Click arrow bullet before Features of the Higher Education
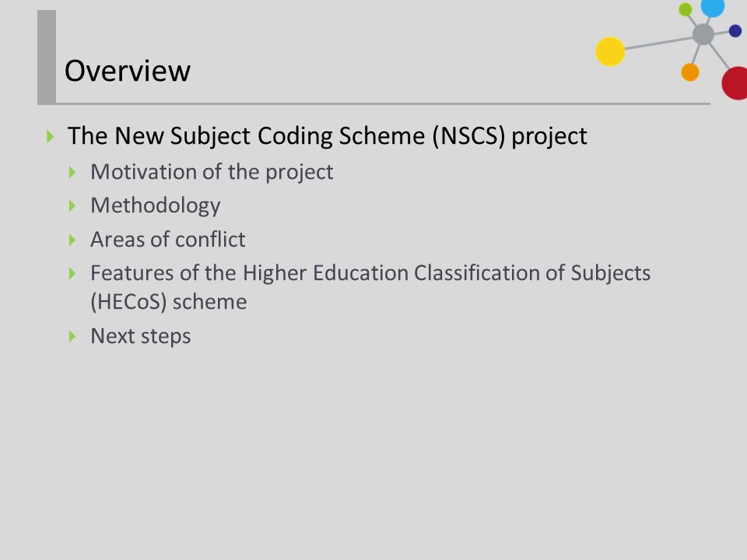747x560 pixels. point(72,273)
